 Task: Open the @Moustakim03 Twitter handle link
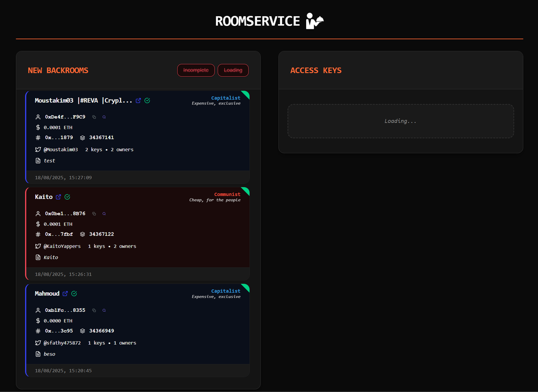click(61, 150)
